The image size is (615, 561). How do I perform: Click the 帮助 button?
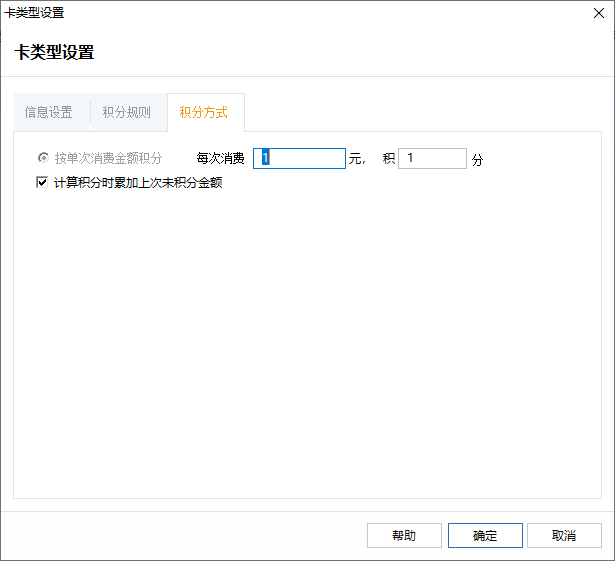[404, 536]
